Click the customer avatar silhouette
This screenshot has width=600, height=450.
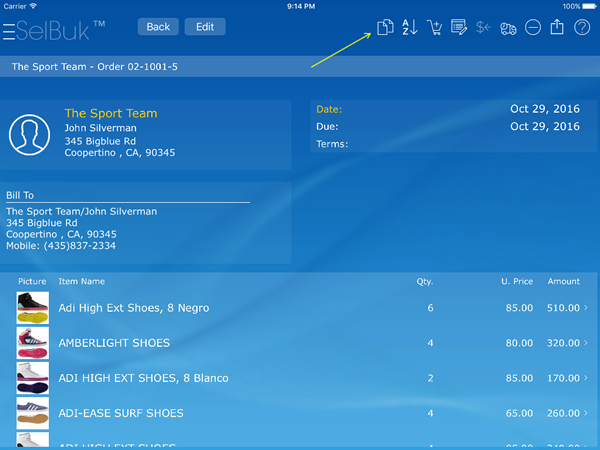pos(29,134)
